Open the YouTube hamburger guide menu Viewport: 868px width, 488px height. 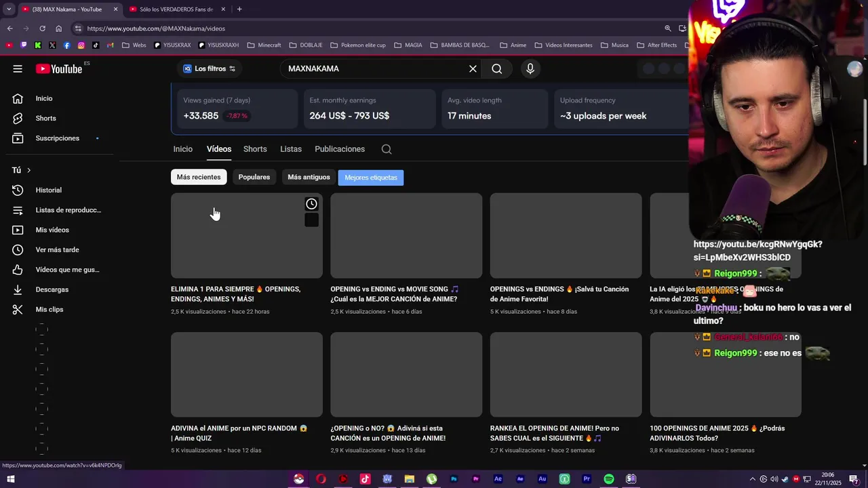[18, 68]
